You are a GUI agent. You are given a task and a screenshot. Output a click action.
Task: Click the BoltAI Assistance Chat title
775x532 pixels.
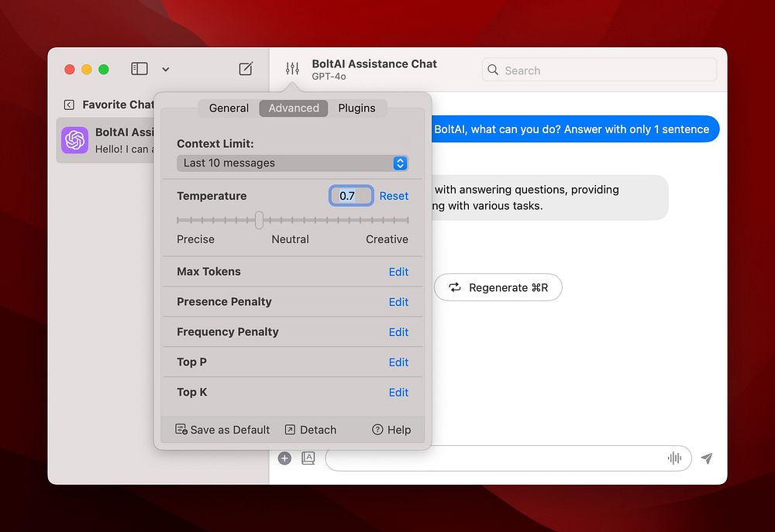[x=374, y=63]
